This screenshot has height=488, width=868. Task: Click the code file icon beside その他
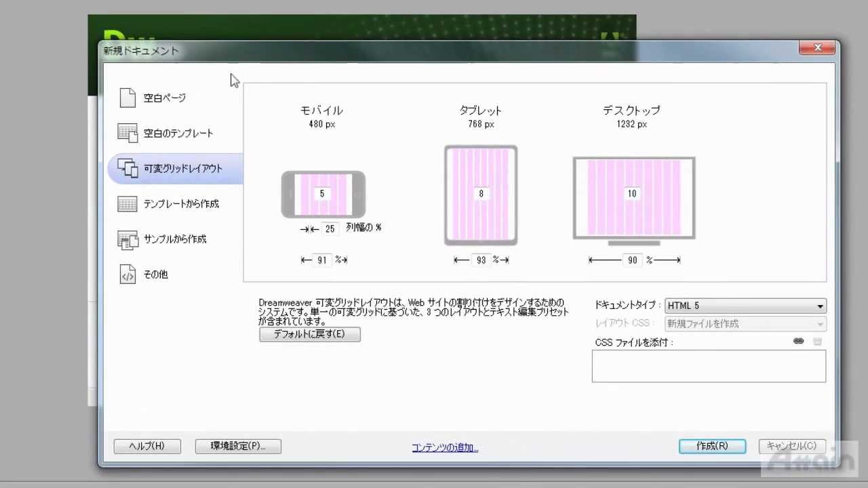click(x=127, y=274)
